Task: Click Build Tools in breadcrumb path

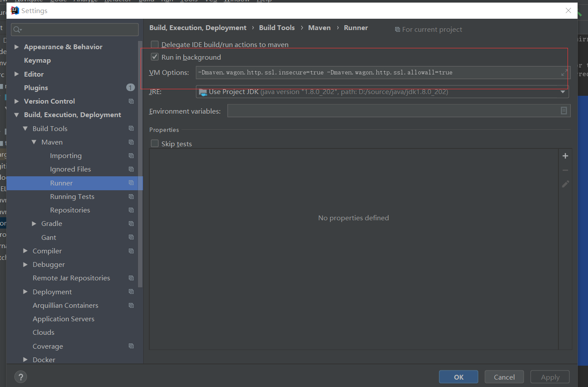Action: pyautogui.click(x=277, y=28)
